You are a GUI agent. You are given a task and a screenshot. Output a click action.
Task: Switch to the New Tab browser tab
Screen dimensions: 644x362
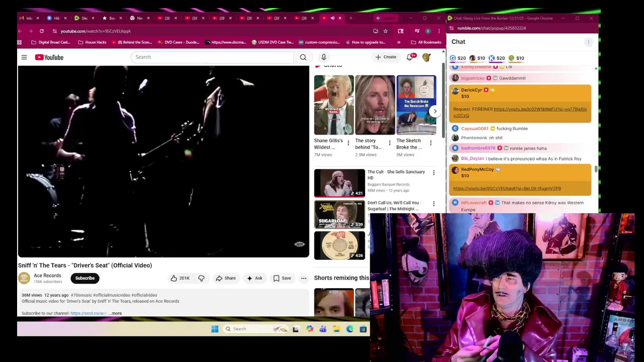point(139,18)
